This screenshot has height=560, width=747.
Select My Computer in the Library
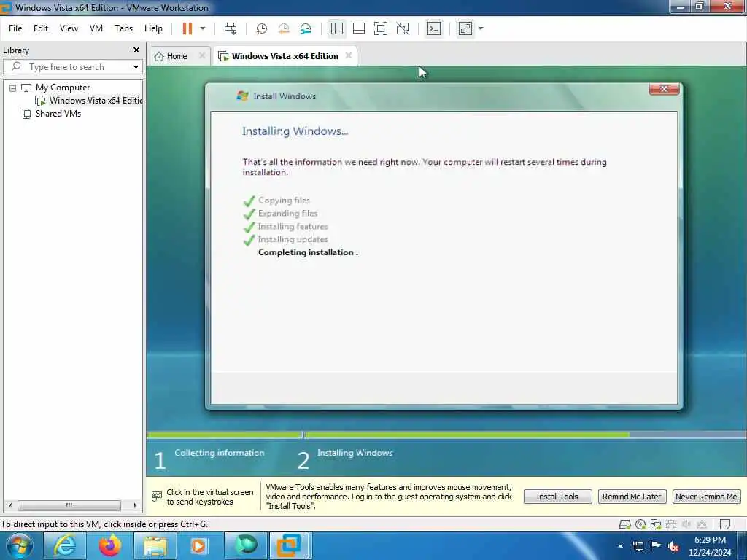tap(63, 87)
